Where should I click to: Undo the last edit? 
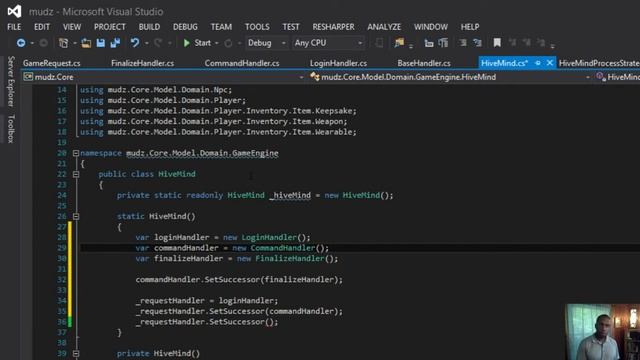click(135, 43)
